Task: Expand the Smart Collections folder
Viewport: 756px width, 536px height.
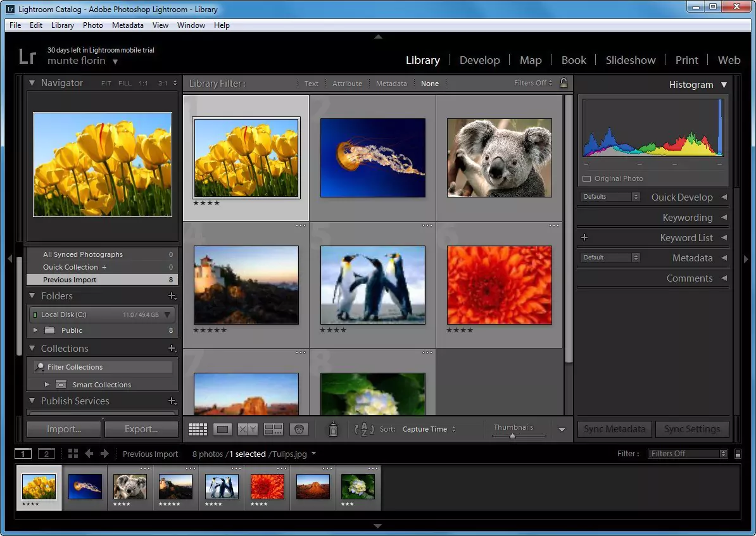Action: click(x=47, y=384)
